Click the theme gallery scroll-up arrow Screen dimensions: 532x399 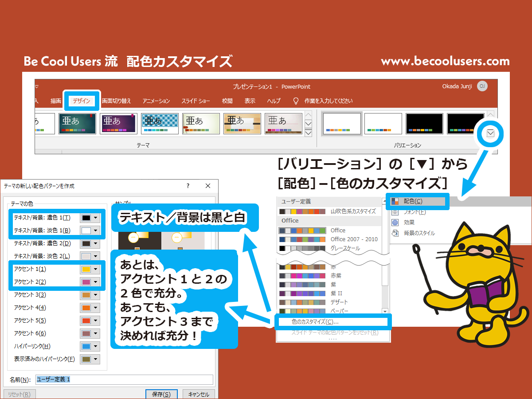pos(309,115)
